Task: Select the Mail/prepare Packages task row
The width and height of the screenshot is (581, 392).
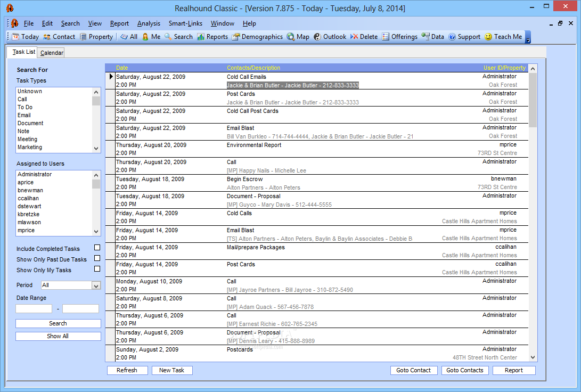Action: point(317,251)
